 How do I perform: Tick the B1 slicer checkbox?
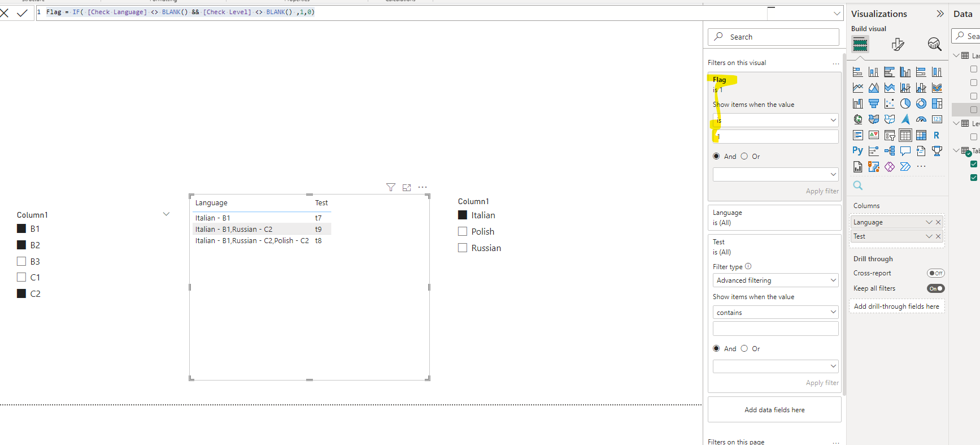pos(21,228)
